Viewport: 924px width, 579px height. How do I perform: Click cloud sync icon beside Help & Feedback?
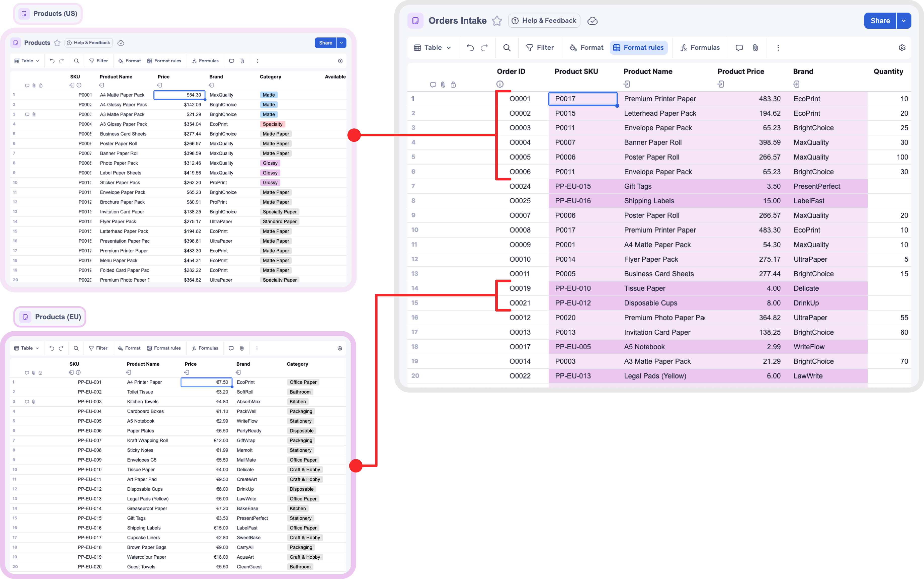(x=592, y=21)
